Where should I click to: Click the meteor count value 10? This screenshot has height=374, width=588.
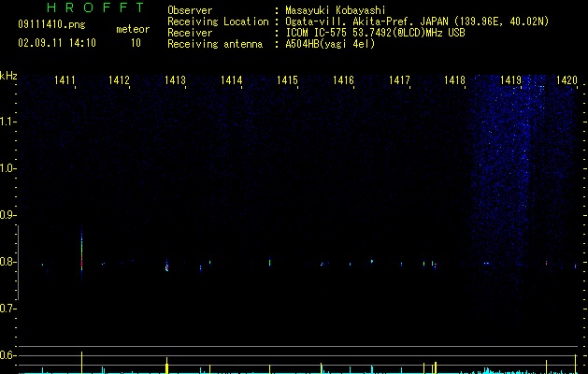click(136, 43)
